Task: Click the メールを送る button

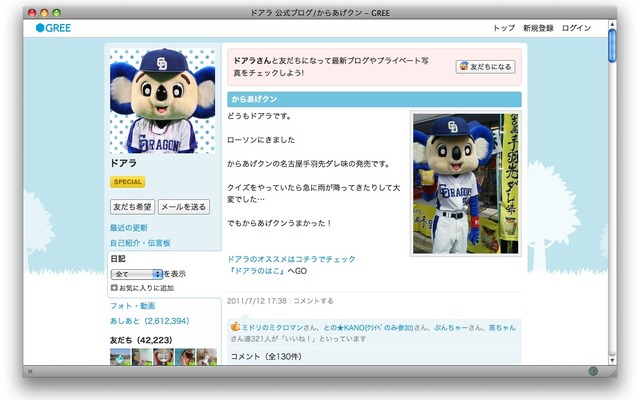Action: tap(184, 207)
